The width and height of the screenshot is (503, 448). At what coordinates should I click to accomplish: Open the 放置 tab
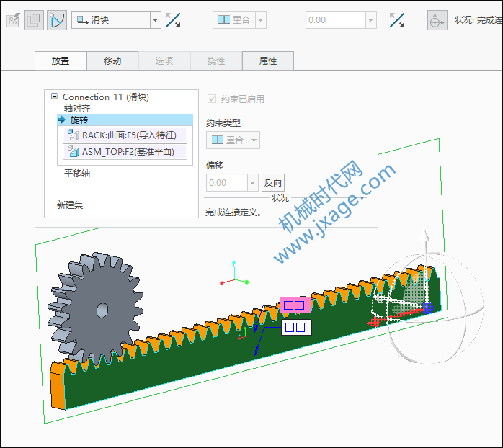(61, 61)
